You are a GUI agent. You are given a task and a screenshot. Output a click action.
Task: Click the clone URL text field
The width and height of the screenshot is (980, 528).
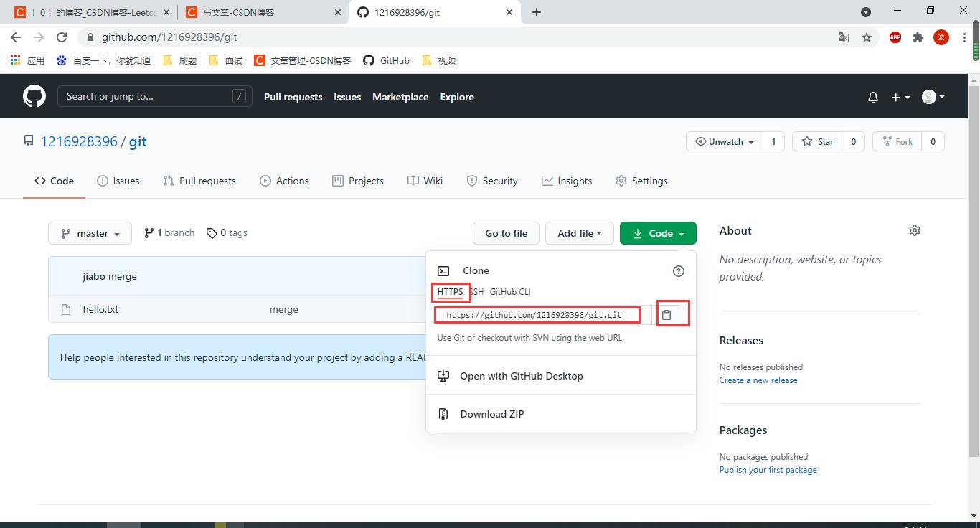click(543, 314)
